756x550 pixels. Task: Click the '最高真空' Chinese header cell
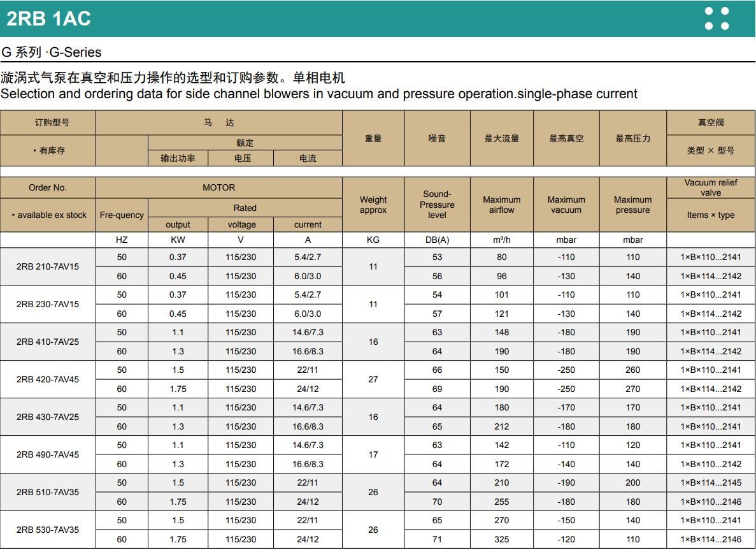pyautogui.click(x=566, y=138)
